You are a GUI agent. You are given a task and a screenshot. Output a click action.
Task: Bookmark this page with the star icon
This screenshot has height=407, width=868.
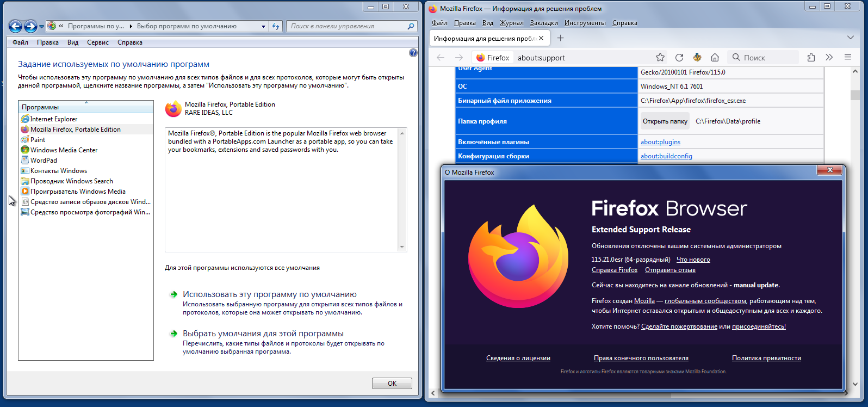point(660,58)
